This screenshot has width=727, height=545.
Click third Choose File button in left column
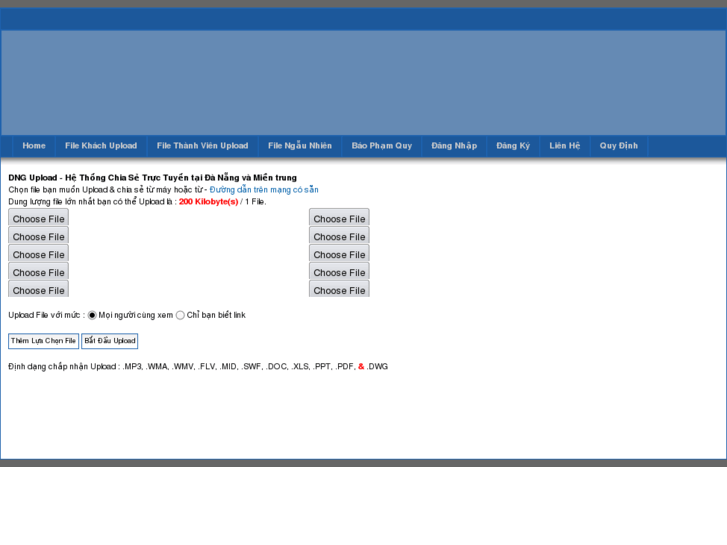point(38,254)
